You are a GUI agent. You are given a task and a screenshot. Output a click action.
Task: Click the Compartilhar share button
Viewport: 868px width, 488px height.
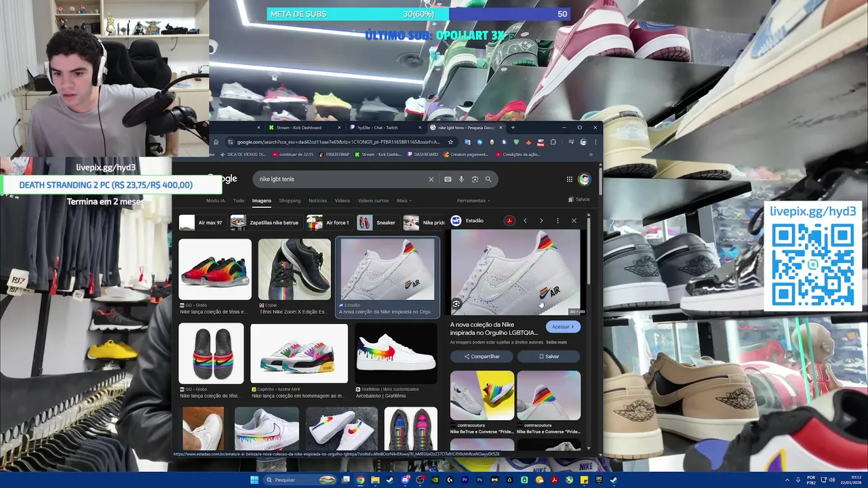pos(481,357)
